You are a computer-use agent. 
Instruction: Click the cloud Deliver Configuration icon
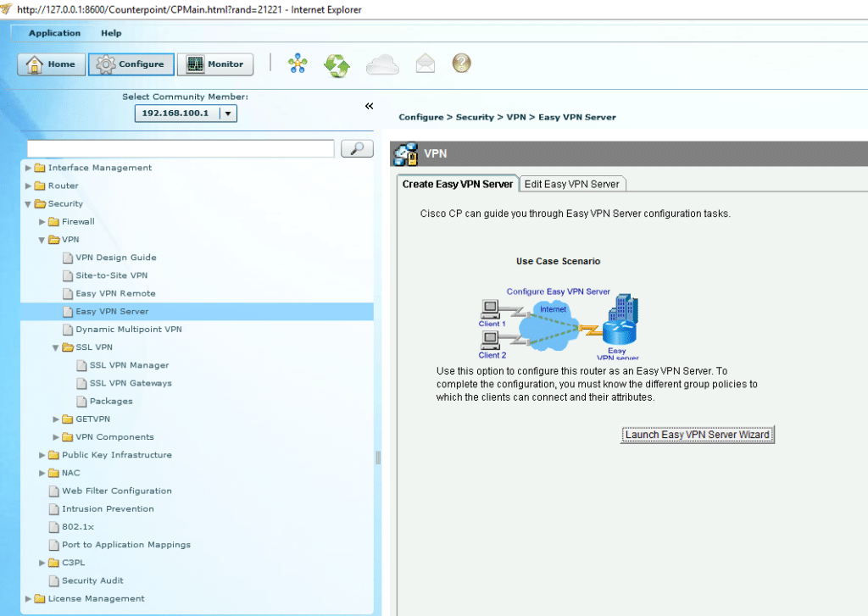[x=383, y=63]
